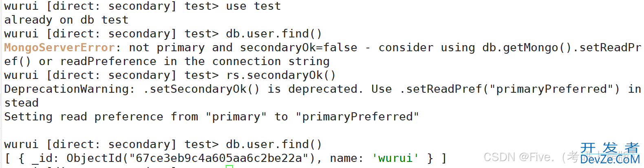Click the "primary" word in the Setting line
The height and width of the screenshot is (168, 644).
click(x=236, y=117)
